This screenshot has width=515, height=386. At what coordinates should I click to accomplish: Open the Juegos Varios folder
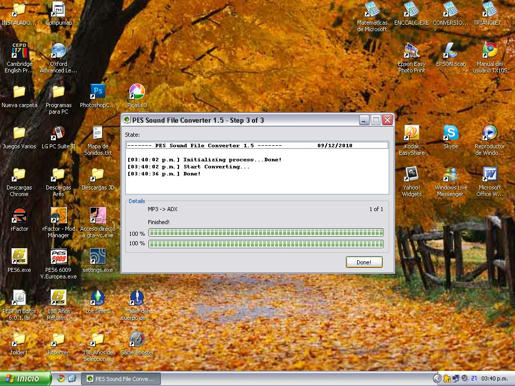[x=19, y=138]
